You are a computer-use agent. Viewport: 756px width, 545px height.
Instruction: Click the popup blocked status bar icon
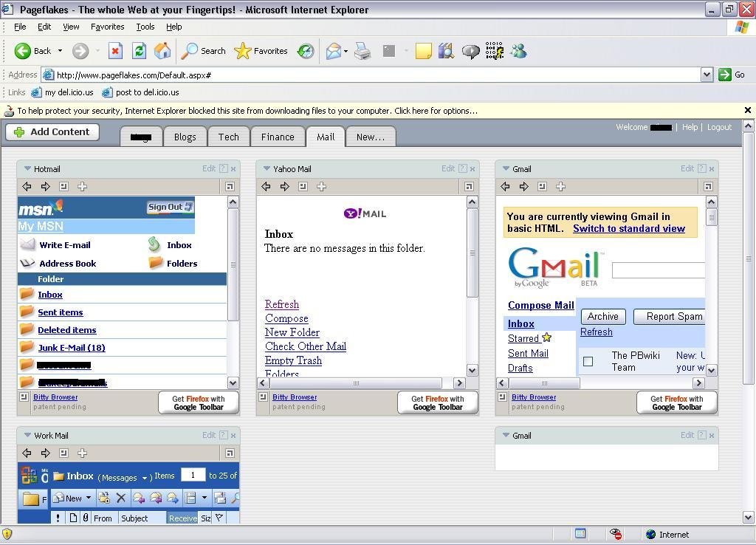pyautogui.click(x=615, y=534)
